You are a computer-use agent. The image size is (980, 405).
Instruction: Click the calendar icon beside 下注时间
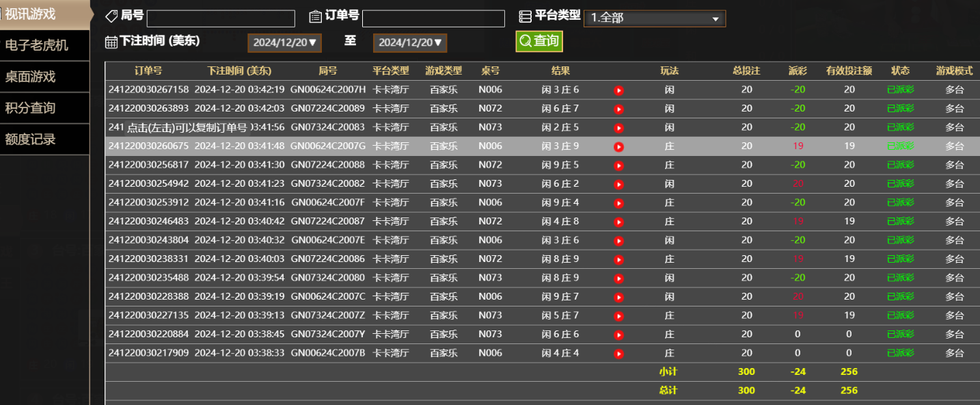(x=111, y=42)
